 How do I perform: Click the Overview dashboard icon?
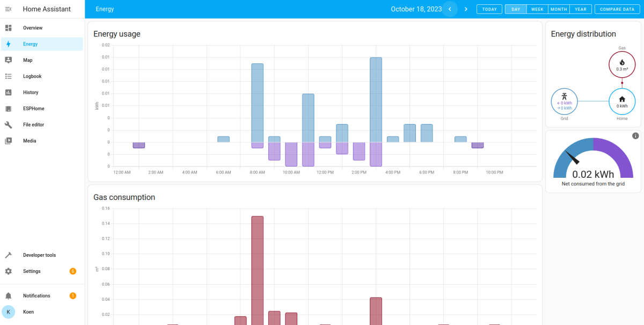[9, 28]
